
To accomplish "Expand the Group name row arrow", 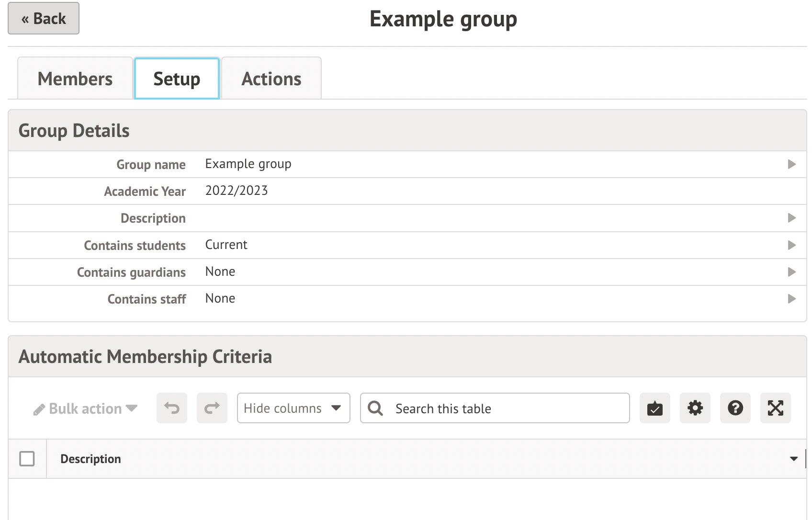I will (791, 164).
